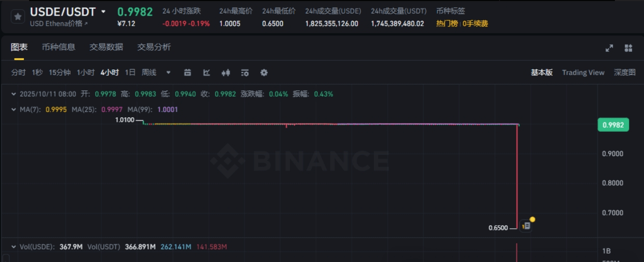Viewport: 644px width, 262px height.
Task: Open the USD Ethena价格 link
Action: click(59, 23)
